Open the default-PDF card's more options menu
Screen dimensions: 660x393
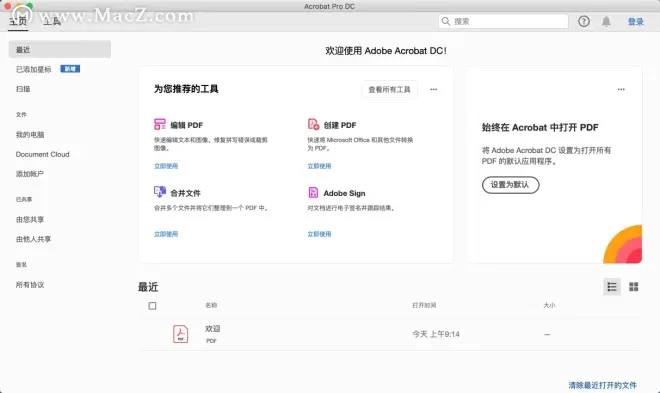(621, 89)
